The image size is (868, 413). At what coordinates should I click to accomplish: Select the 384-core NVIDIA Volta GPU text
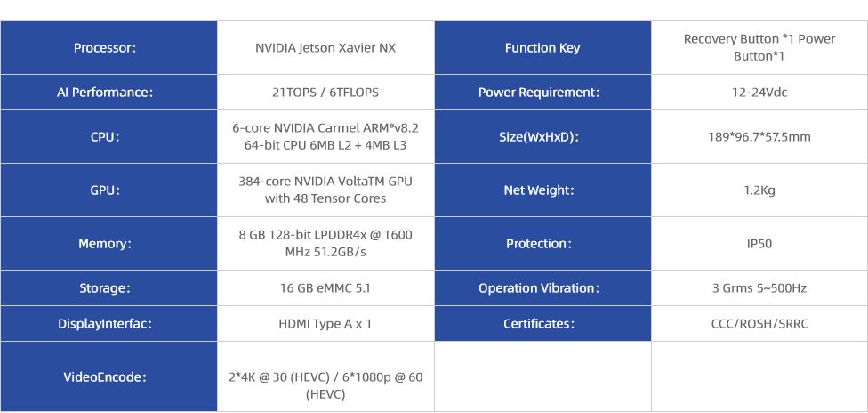coord(325,190)
